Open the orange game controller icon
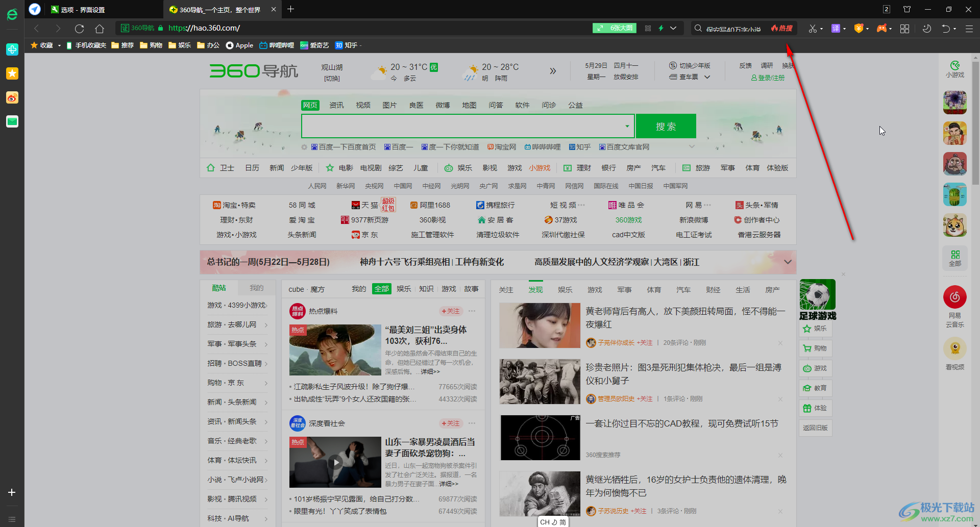This screenshot has width=980, height=527. tap(881, 29)
